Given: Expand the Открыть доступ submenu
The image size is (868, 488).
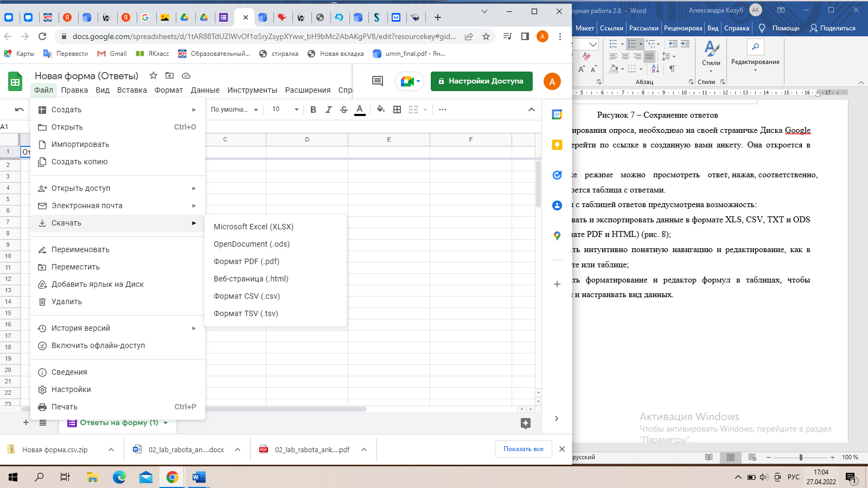Looking at the screenshot, I should (118, 188).
